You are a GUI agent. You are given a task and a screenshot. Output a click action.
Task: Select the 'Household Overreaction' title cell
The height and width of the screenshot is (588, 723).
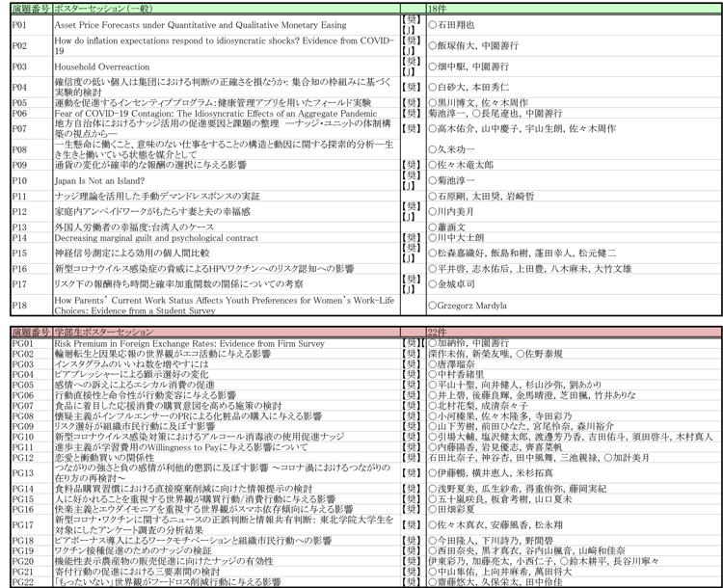click(227, 67)
